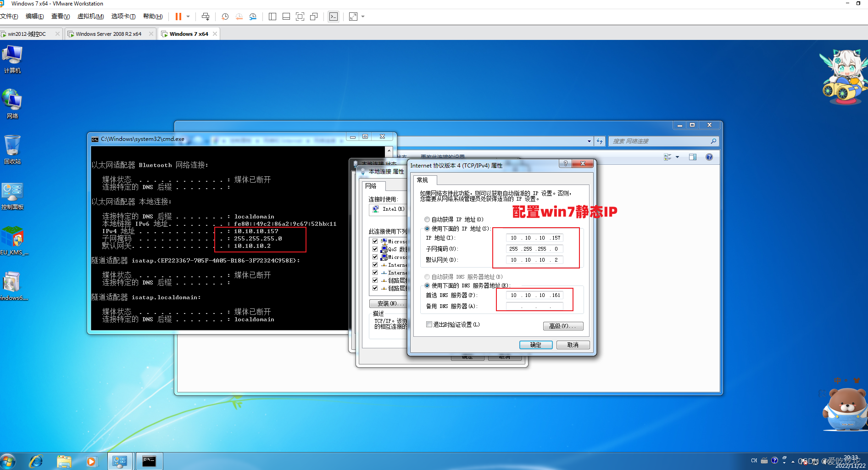
Task: Switch to Unity mode icon
Action: point(314,17)
